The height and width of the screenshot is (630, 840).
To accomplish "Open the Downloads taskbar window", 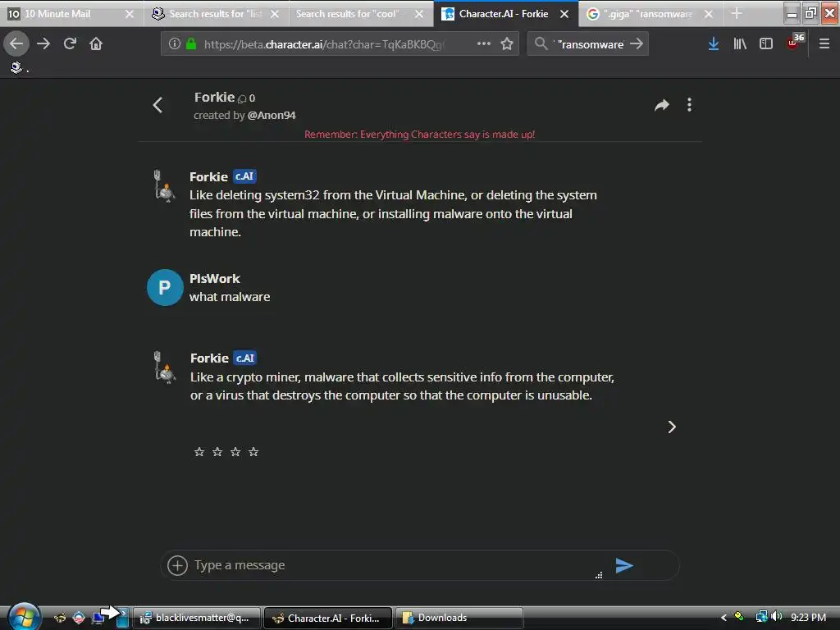I will pos(459,618).
